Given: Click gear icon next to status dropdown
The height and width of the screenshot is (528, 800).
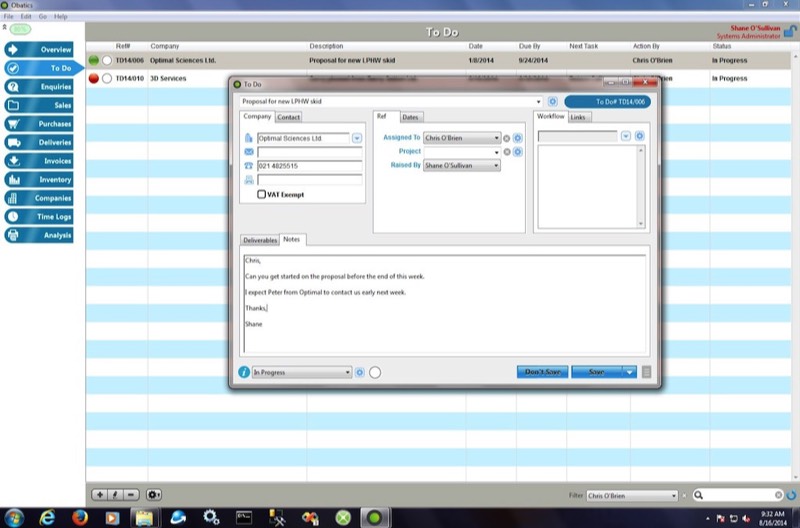Looking at the screenshot, I should (x=360, y=372).
